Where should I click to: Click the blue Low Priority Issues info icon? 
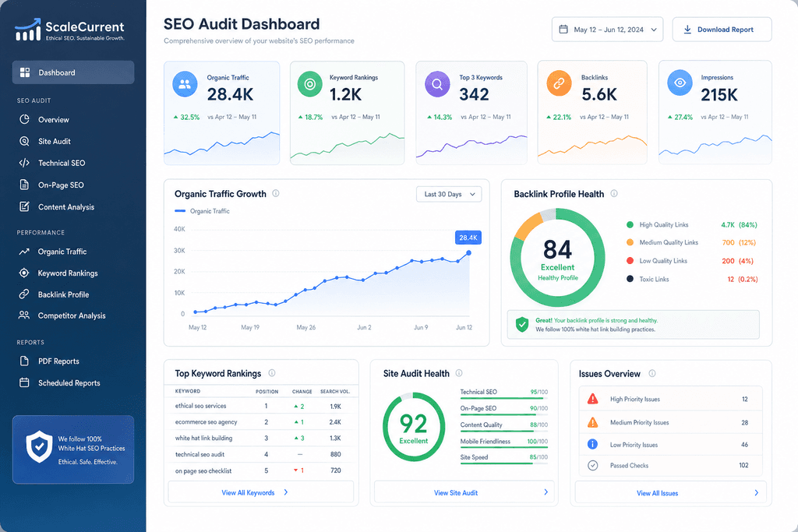pyautogui.click(x=593, y=444)
